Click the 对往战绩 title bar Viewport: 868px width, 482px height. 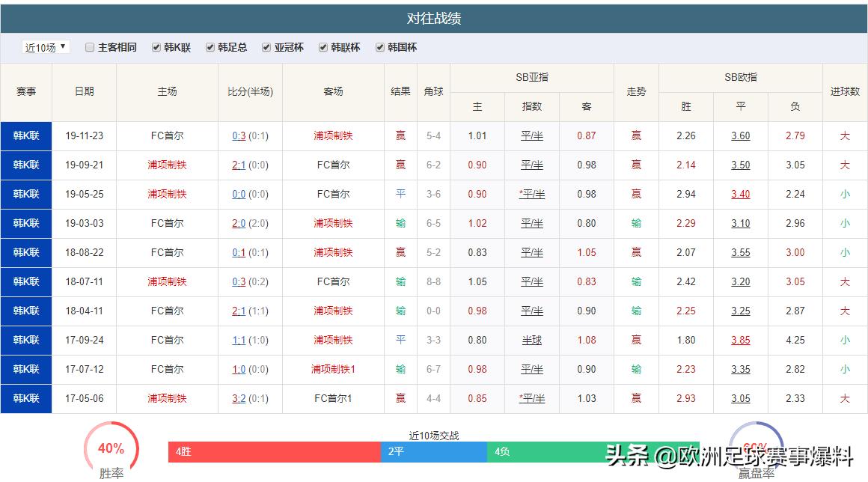[x=434, y=18]
